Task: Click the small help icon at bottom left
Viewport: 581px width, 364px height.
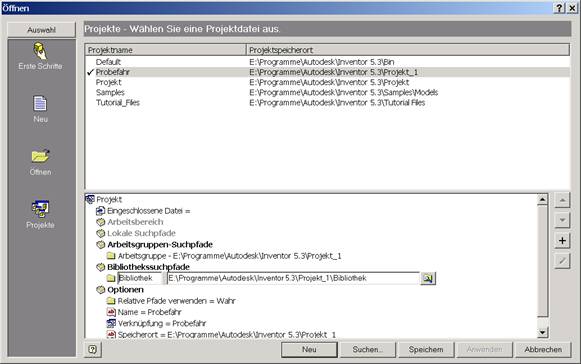Action: [92, 349]
